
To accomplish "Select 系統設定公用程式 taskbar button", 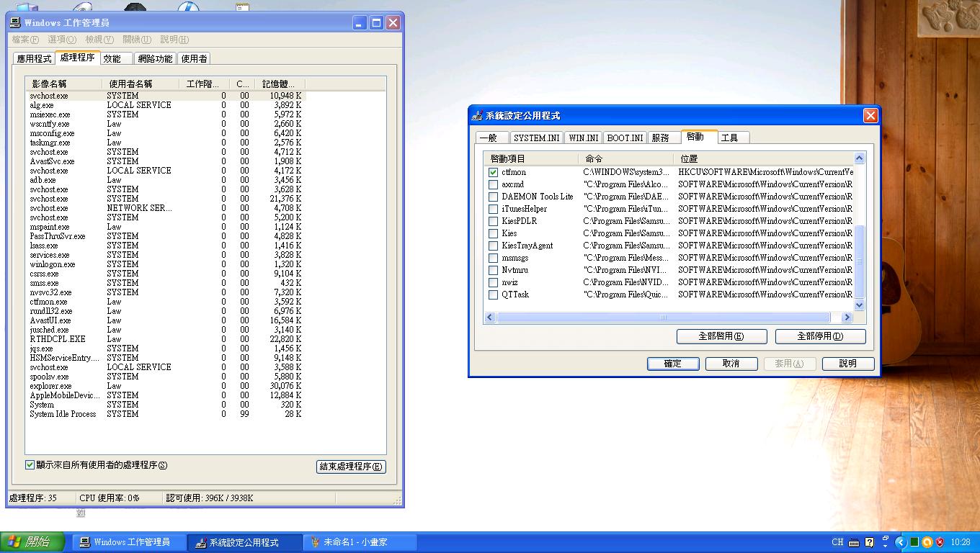I will pyautogui.click(x=245, y=542).
